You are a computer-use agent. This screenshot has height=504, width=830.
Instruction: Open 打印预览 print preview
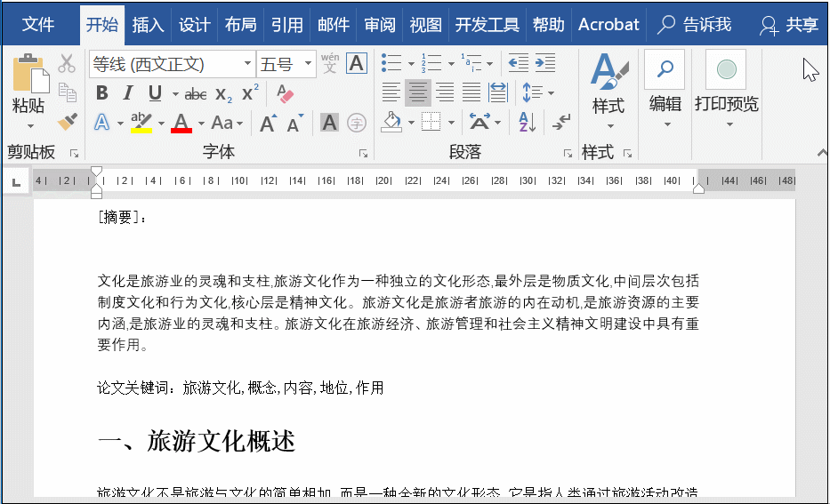[726, 90]
